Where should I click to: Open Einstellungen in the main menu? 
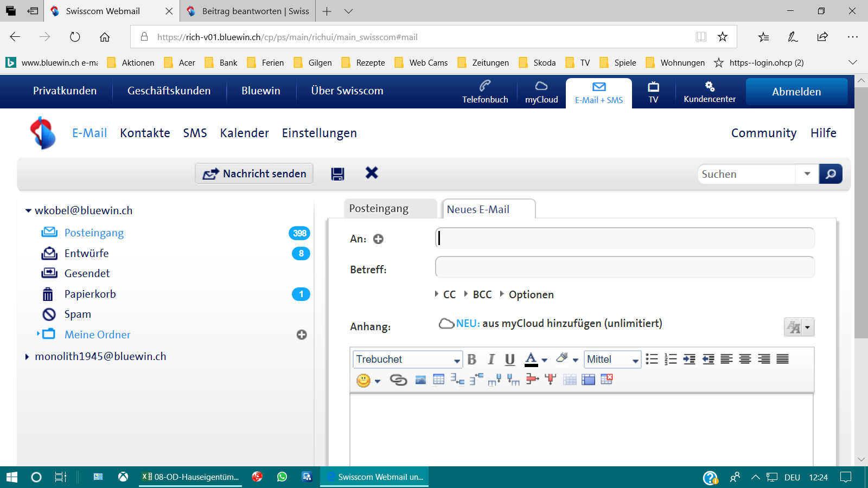click(x=319, y=133)
